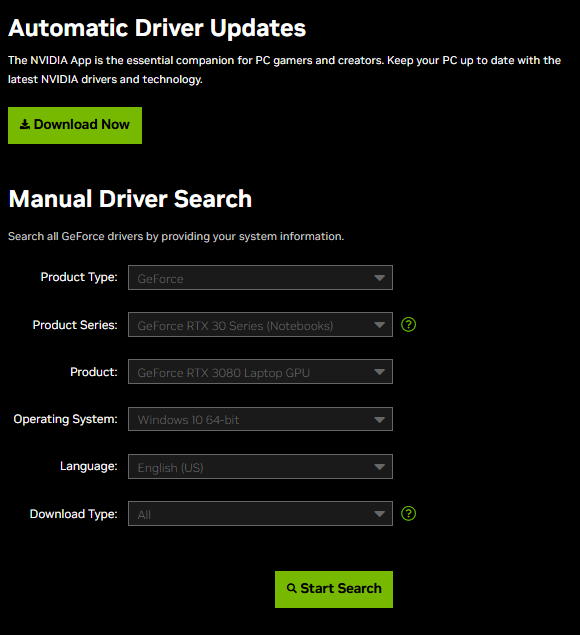580x635 pixels.
Task: Open the Product Type dropdown showing GeForce
Action: [260, 277]
